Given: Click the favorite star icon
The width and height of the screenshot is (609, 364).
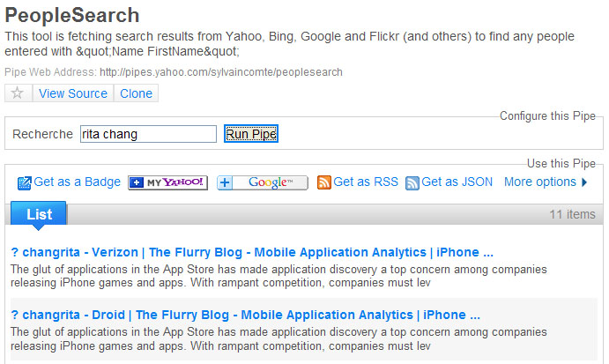Looking at the screenshot, I should (x=18, y=93).
